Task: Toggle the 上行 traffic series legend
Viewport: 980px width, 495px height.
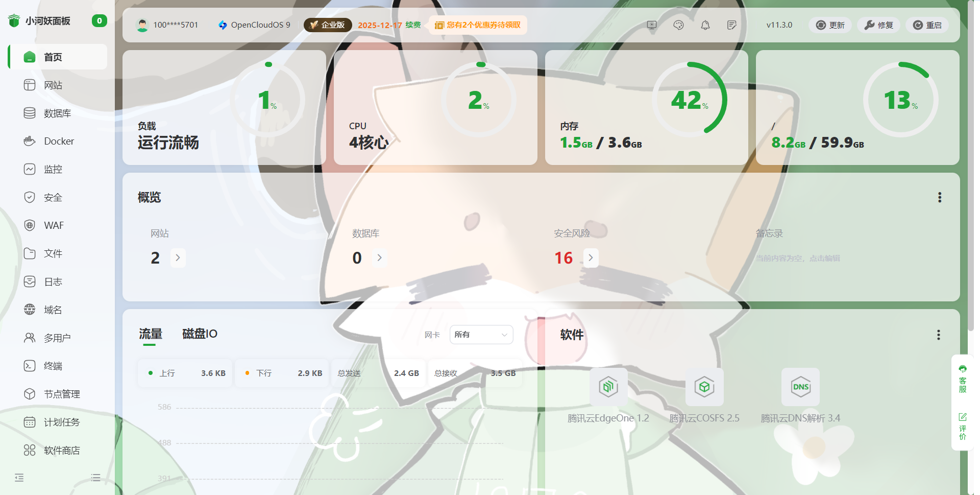Action: click(162, 373)
